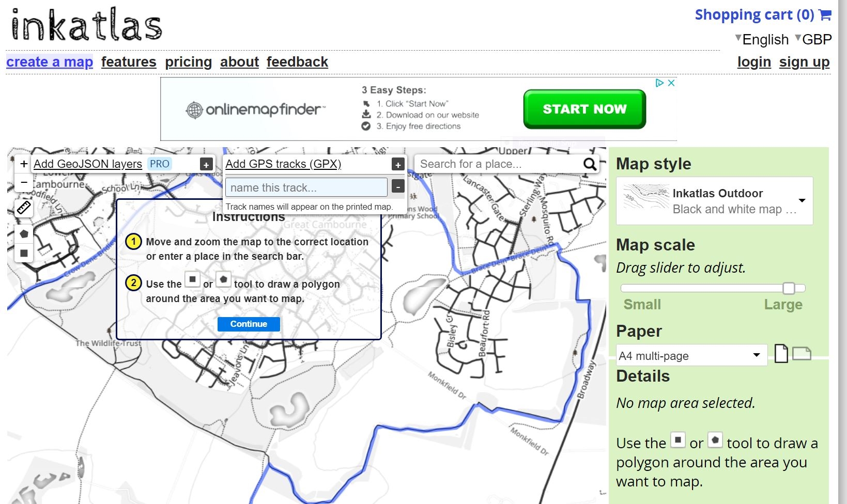Image resolution: width=847 pixels, height=504 pixels.
Task: Click the search magnifier icon
Action: tap(590, 164)
